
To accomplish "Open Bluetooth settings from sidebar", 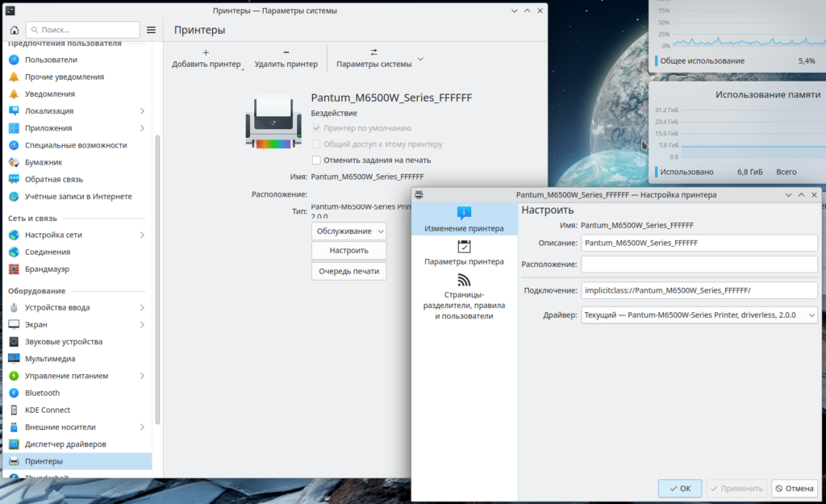I will click(x=42, y=393).
